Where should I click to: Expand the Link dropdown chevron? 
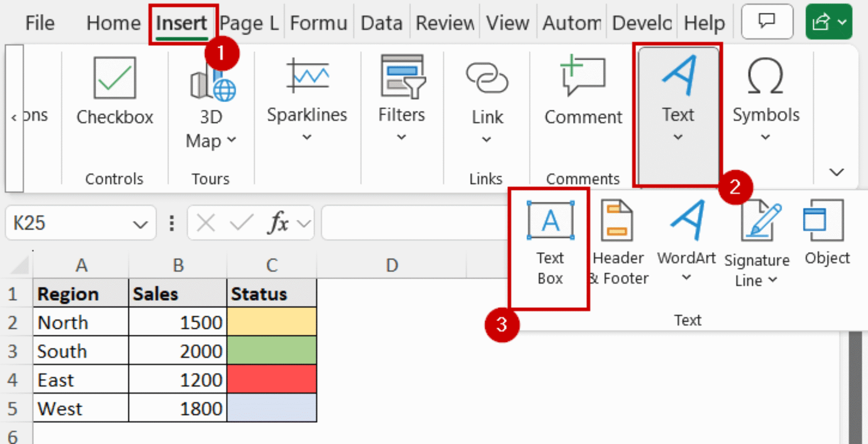(486, 139)
